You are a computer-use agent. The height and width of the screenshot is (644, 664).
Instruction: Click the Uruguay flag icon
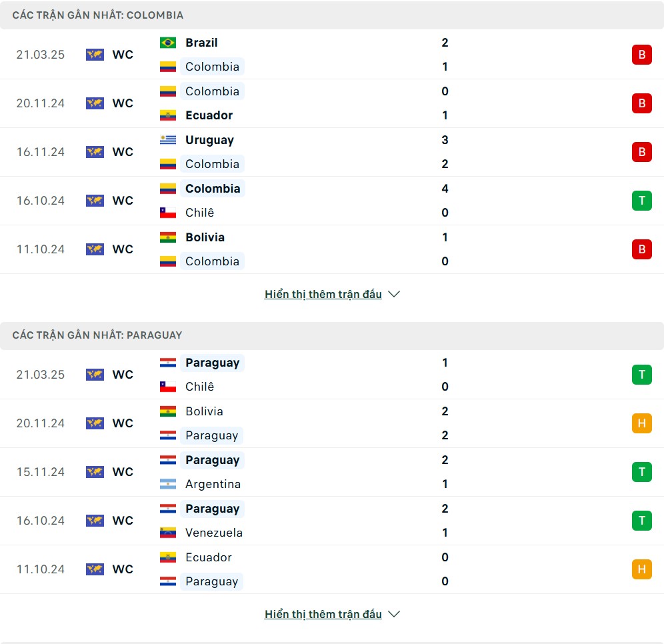click(x=168, y=140)
